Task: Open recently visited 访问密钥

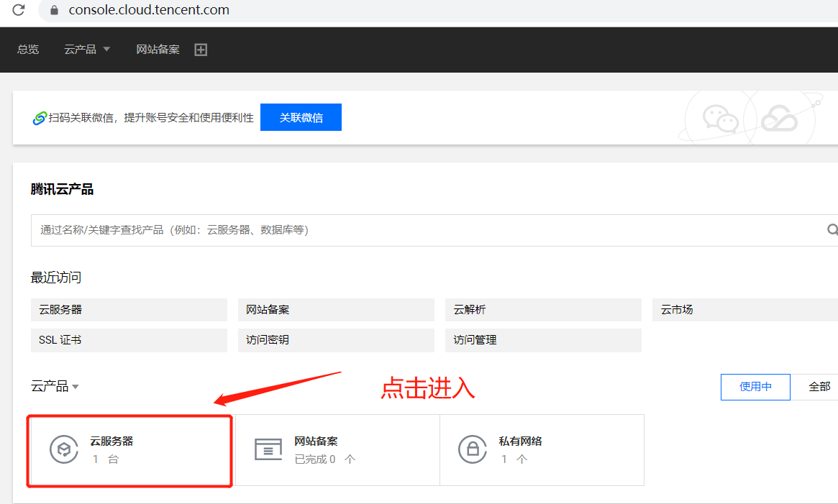Action: click(x=336, y=340)
